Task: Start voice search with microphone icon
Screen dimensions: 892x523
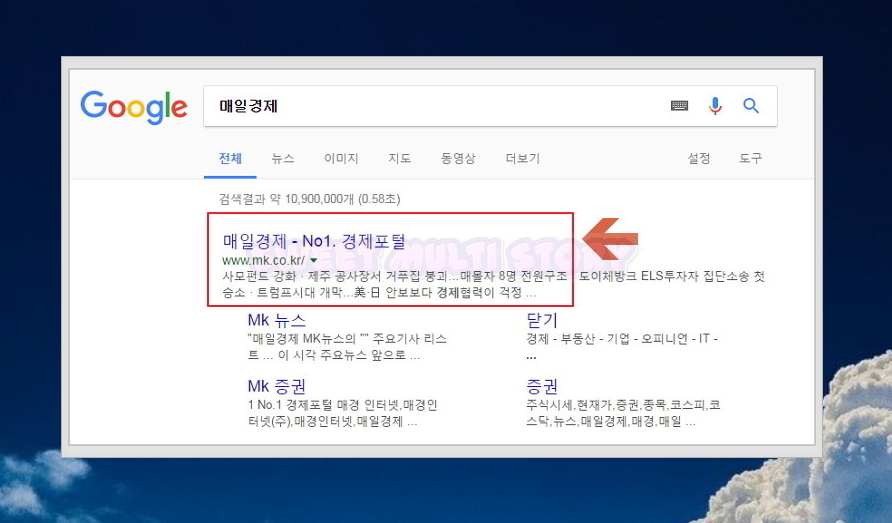Action: 715,106
